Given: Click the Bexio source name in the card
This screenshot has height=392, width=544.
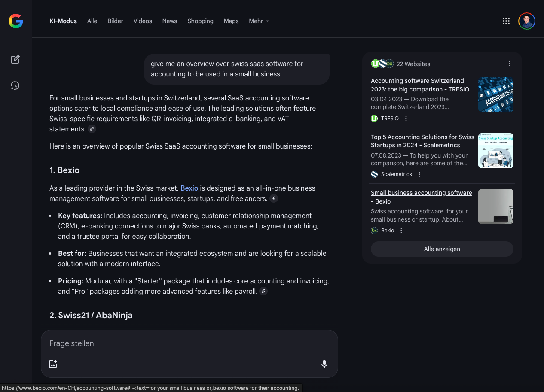Looking at the screenshot, I should tap(388, 231).
